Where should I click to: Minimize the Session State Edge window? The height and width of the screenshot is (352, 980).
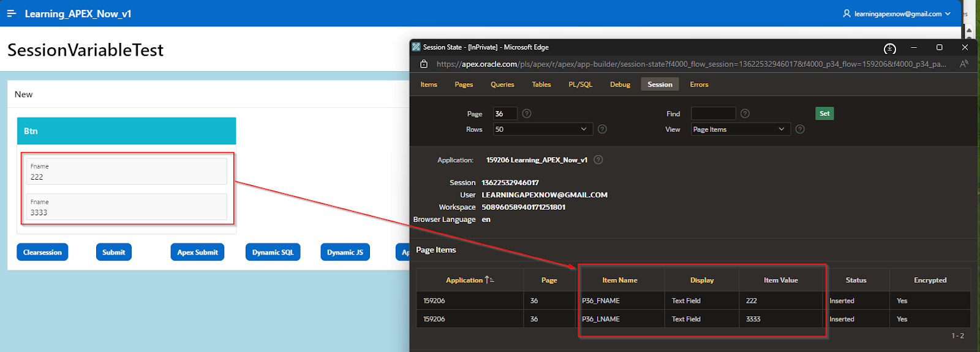click(914, 47)
